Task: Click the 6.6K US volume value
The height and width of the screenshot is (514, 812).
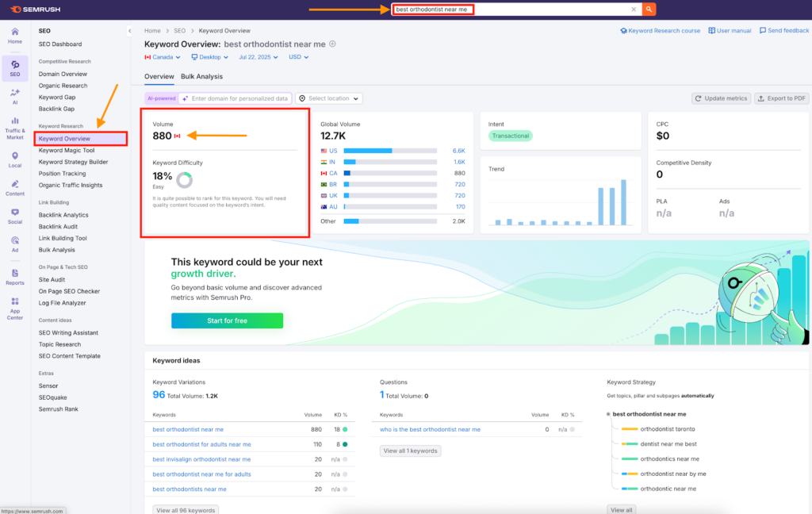Action: pos(459,151)
